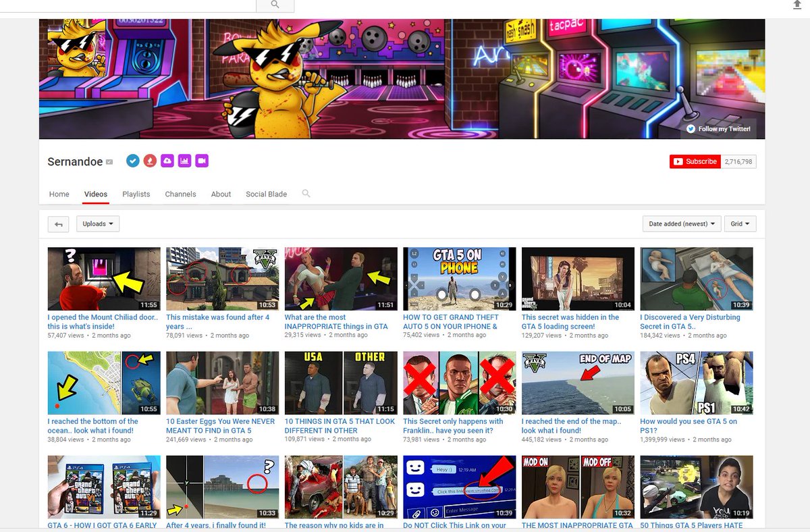Click the END OF MAP thumbnail

click(578, 383)
